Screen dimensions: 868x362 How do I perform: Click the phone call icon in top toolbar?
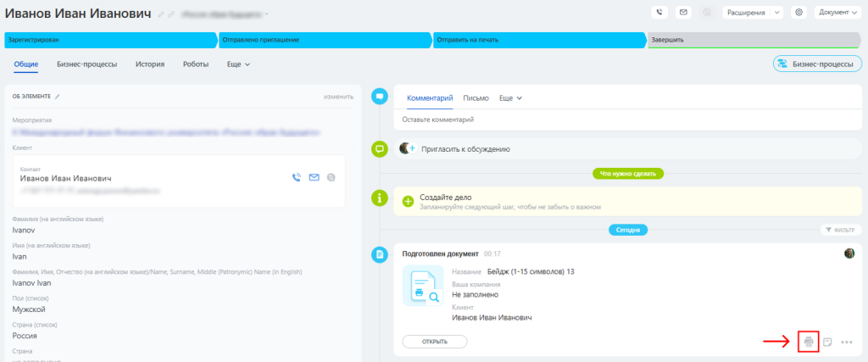click(x=659, y=12)
